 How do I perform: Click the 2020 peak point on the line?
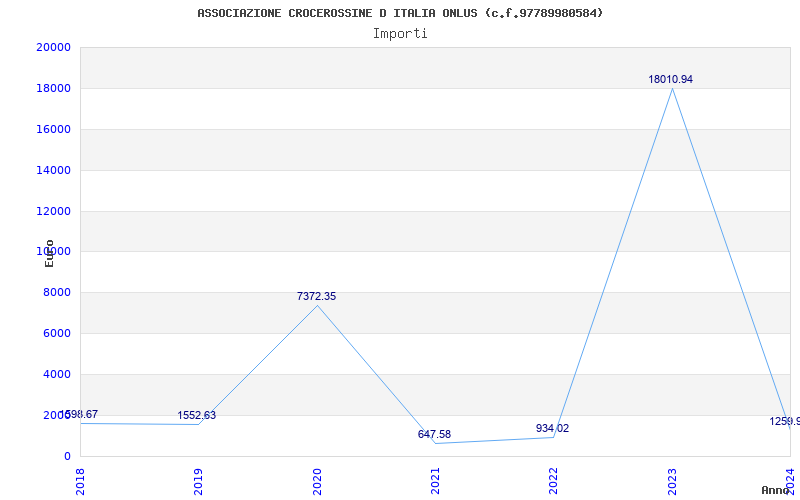[317, 305]
